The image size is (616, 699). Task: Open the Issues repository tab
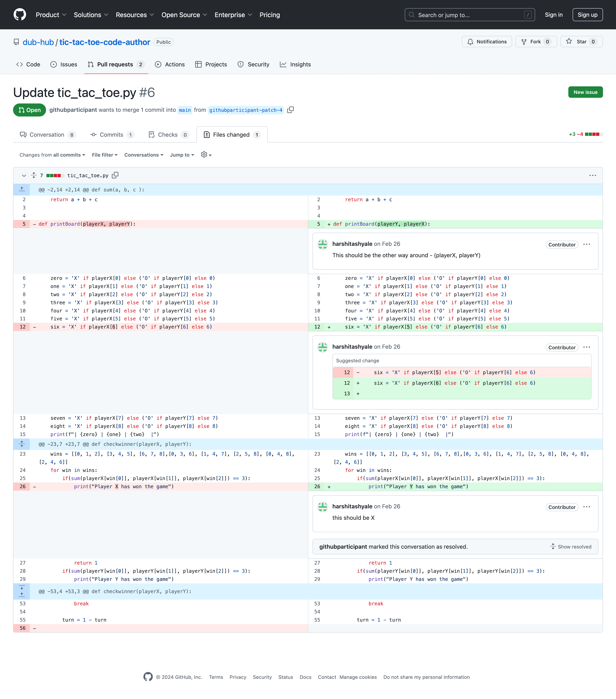coord(64,64)
